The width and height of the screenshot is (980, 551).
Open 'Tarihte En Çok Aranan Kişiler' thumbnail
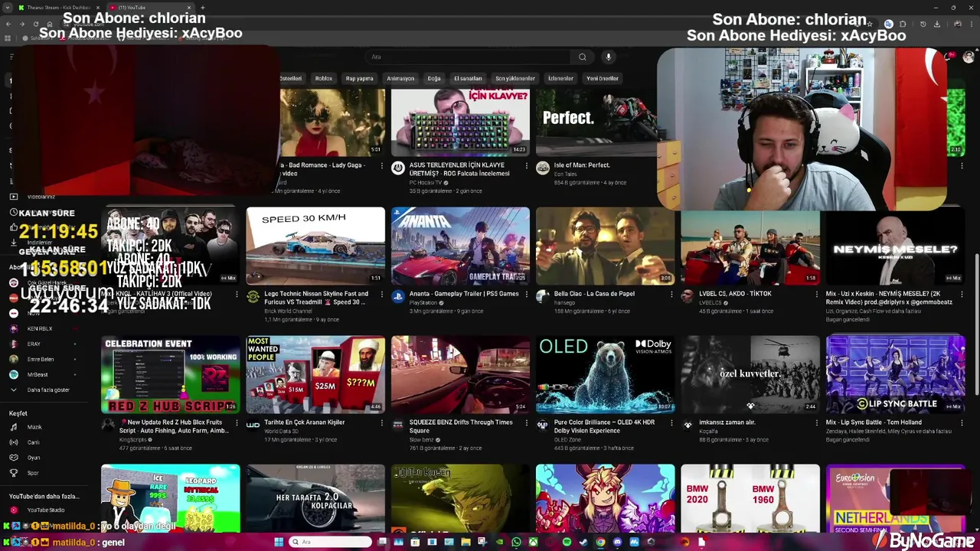coord(315,374)
